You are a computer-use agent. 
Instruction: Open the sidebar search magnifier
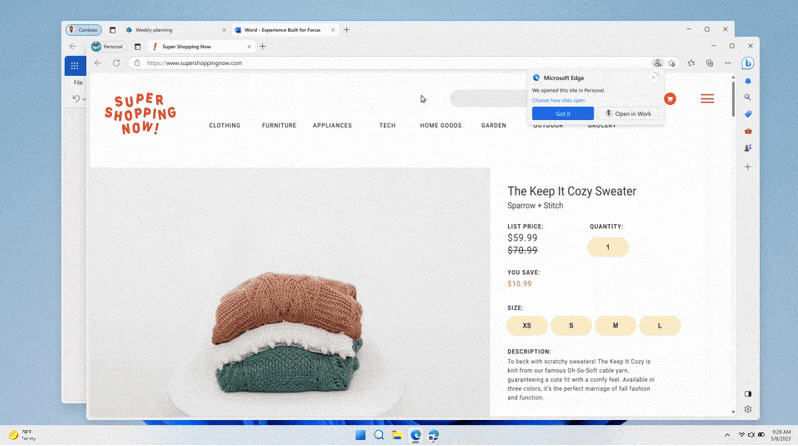pyautogui.click(x=748, y=97)
